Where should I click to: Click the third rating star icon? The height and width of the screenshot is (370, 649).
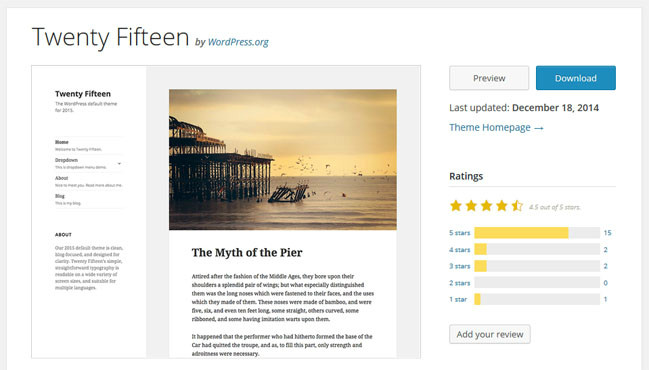pos(486,206)
